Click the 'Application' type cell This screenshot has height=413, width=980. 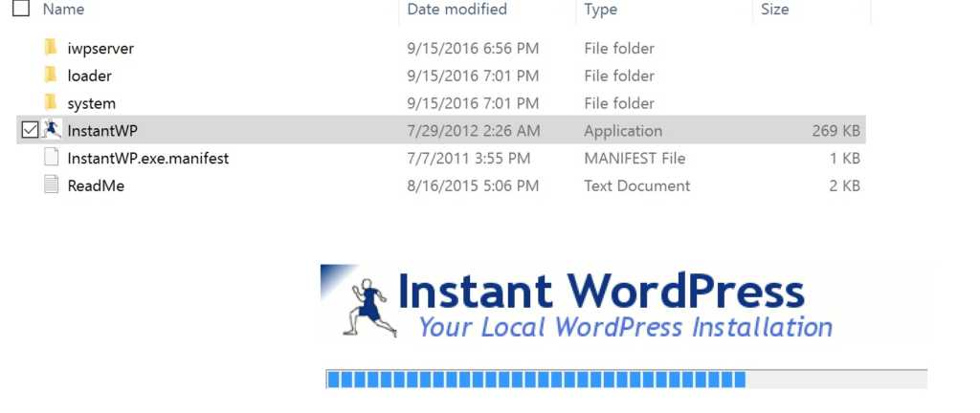[623, 130]
